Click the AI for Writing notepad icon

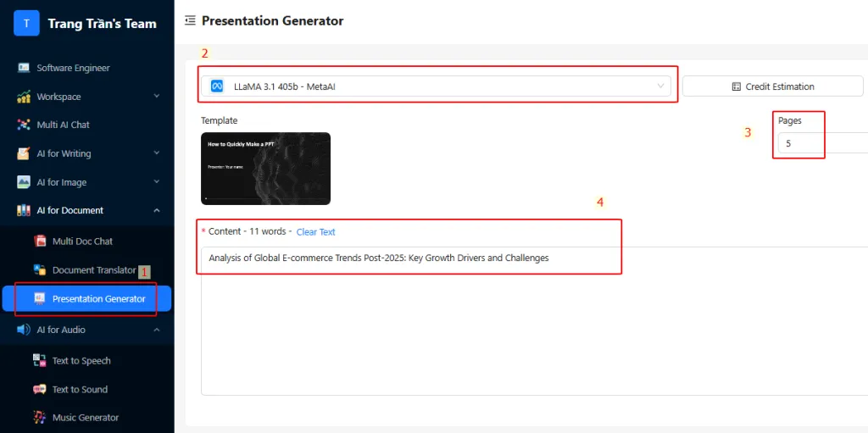click(x=23, y=153)
